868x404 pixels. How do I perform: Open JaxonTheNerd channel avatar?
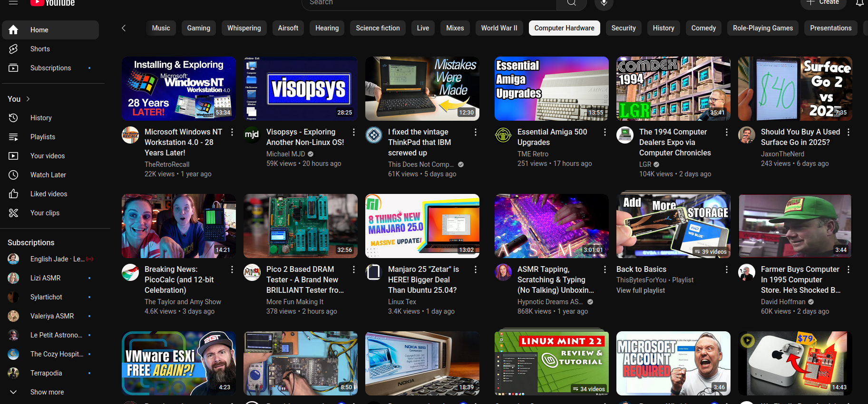[x=747, y=135]
